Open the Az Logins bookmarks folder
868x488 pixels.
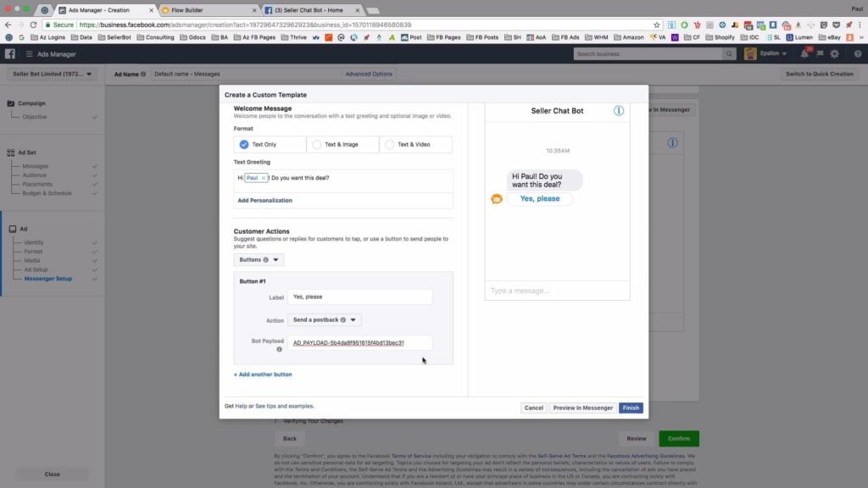48,37
